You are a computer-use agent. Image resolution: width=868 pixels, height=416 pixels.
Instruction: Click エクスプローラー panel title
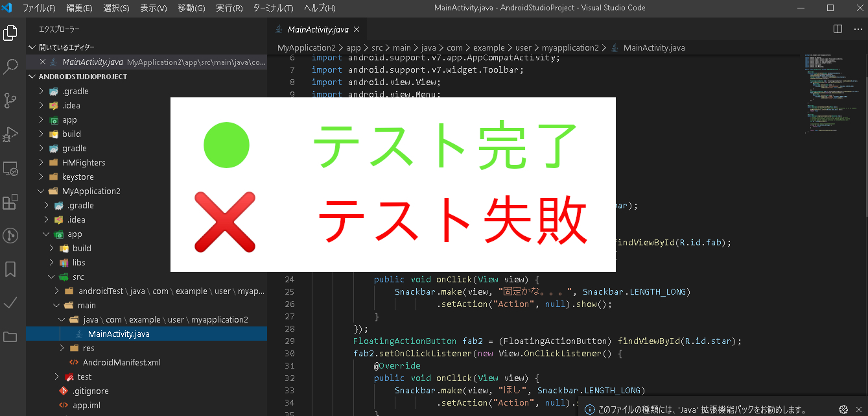59,29
